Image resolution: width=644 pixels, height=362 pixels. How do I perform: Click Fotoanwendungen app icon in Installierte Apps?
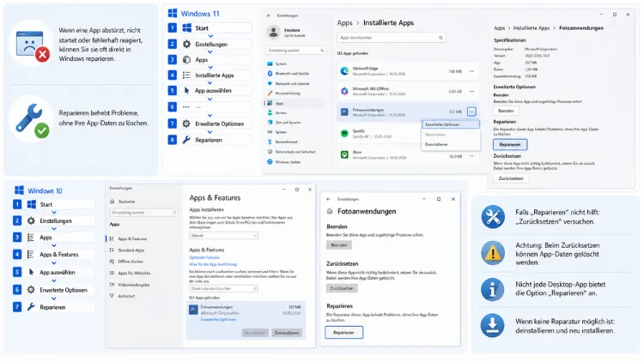coord(344,112)
